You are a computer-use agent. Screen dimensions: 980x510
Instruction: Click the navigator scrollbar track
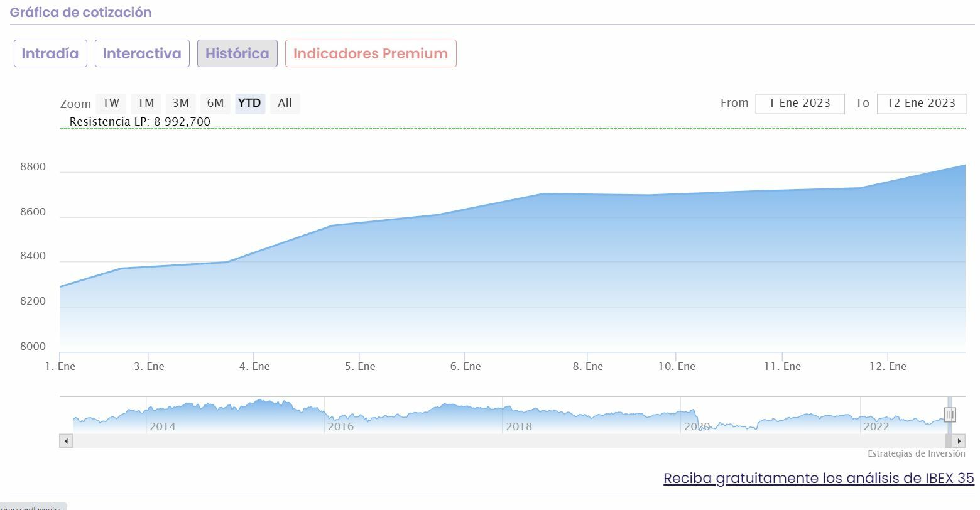pyautogui.click(x=503, y=441)
